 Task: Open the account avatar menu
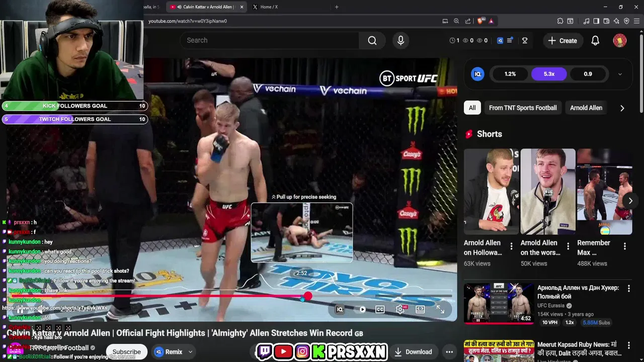pyautogui.click(x=620, y=41)
